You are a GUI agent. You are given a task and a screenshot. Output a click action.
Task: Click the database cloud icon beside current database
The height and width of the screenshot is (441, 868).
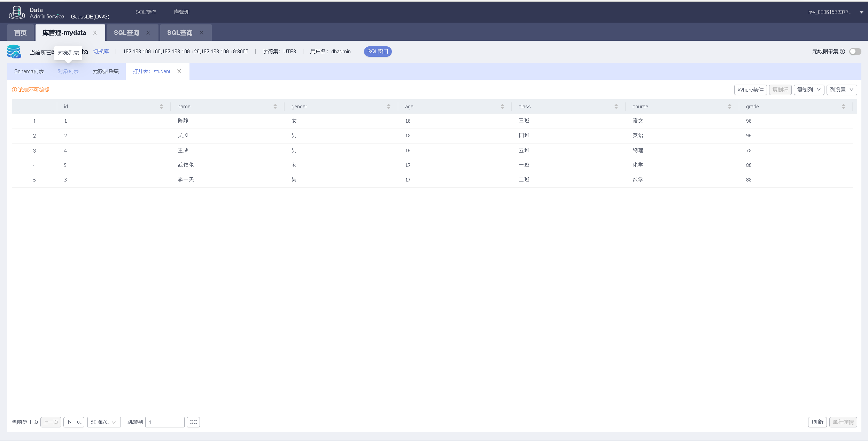pos(14,52)
